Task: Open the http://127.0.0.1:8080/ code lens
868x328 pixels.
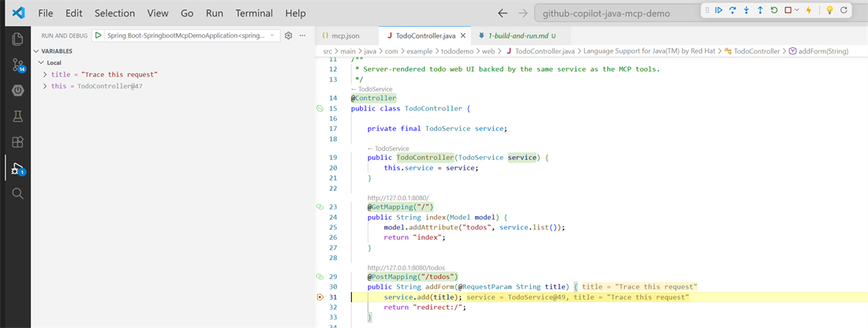Action: coord(398,197)
